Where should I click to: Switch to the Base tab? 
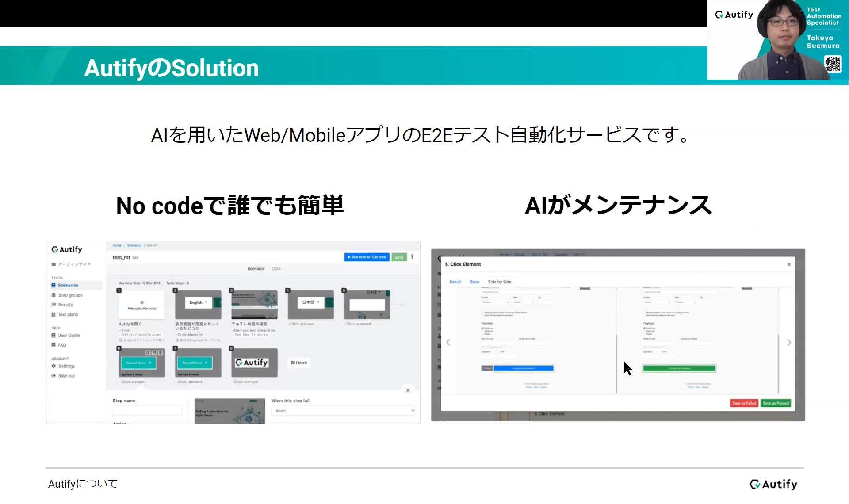coord(474,282)
